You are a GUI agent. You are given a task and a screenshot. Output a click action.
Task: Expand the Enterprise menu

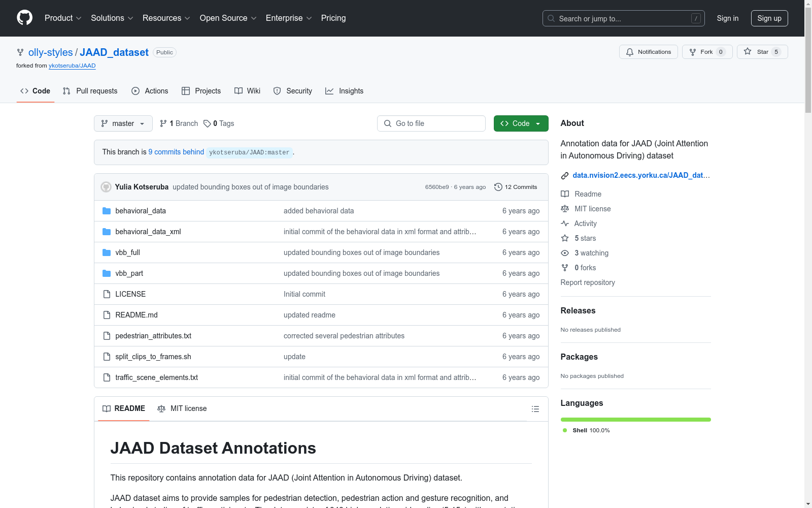[289, 18]
